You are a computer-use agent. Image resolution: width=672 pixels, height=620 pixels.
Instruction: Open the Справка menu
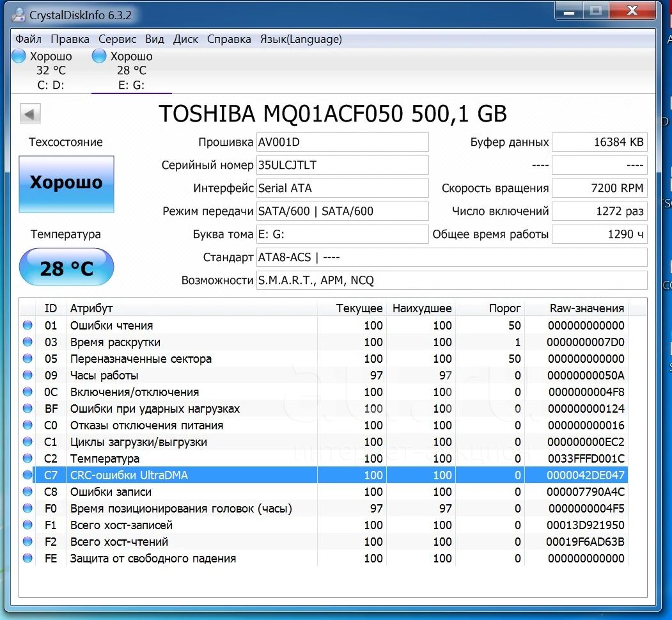pyautogui.click(x=229, y=39)
